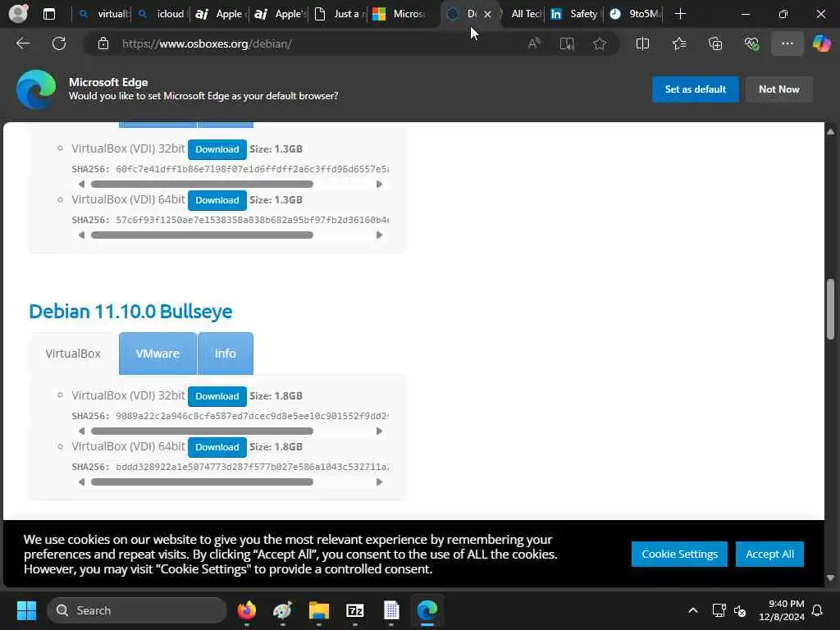The height and width of the screenshot is (630, 840).
Task: Go back with the back arrow
Action: click(x=22, y=43)
